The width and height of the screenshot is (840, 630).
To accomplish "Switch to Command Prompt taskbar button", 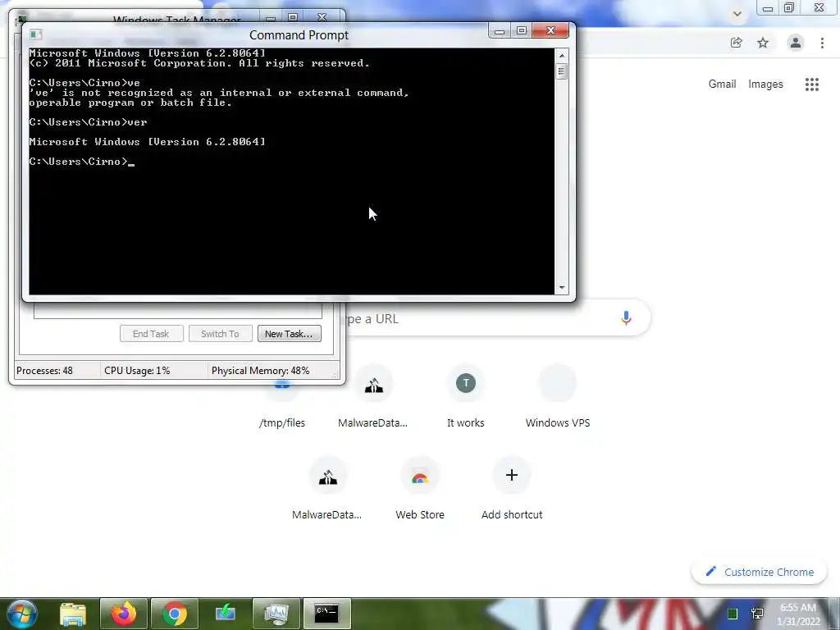I will pos(326,614).
